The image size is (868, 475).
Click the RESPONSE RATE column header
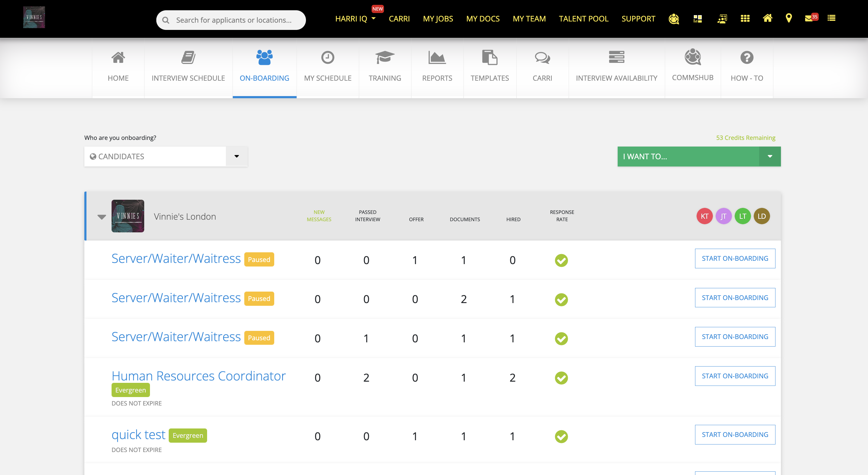click(562, 216)
